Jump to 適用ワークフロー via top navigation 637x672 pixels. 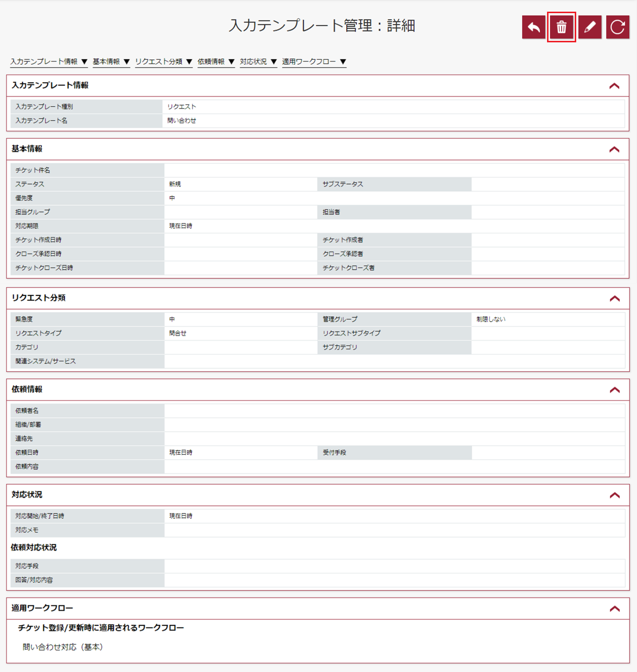314,61
